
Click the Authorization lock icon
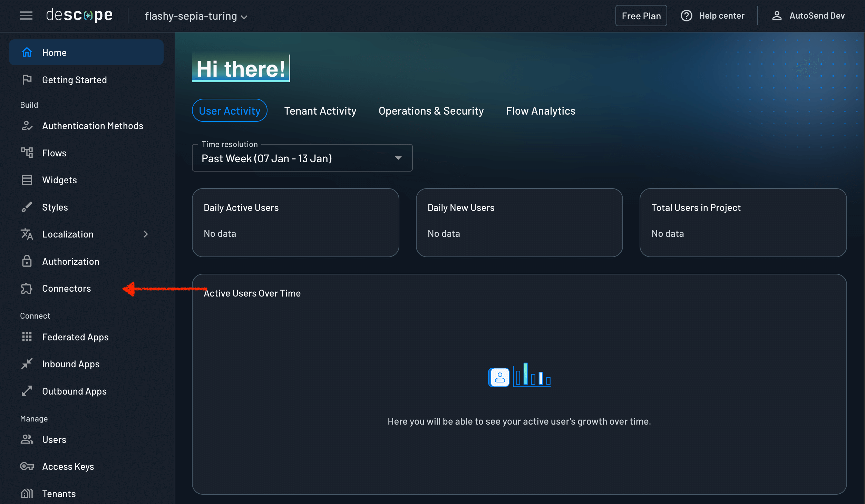point(27,261)
